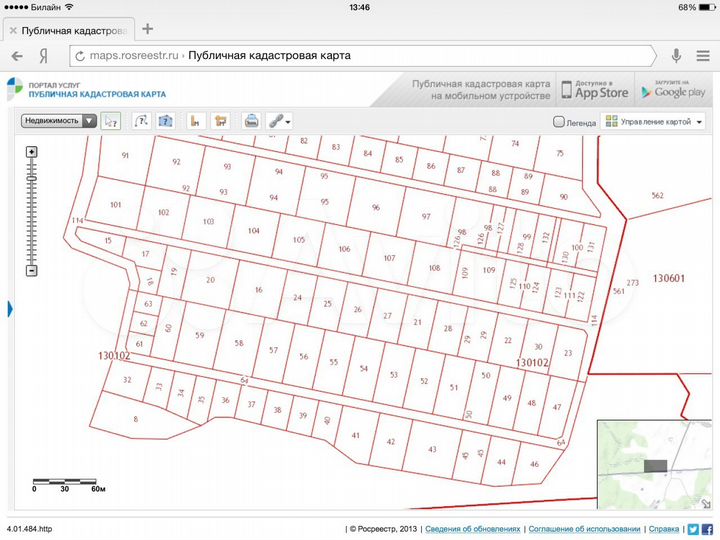Click parcel number 107 on map
The height and width of the screenshot is (540, 720).
tap(389, 258)
